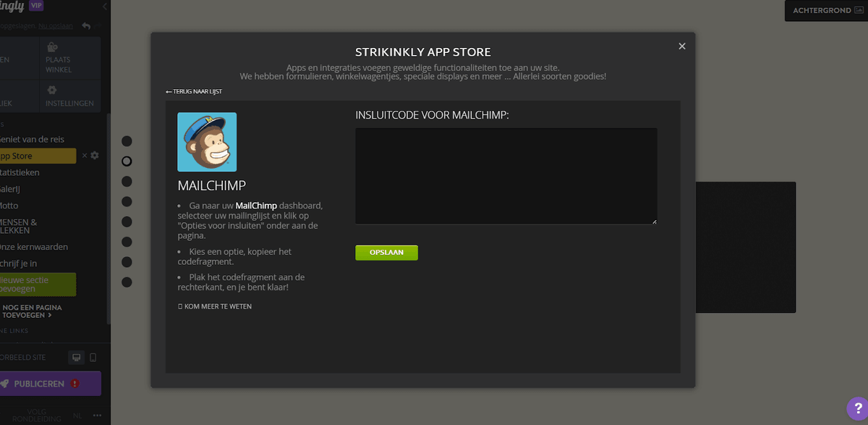Viewport: 868px width, 425px height.
Task: Click red warning badge on Publiceren
Action: point(75,384)
